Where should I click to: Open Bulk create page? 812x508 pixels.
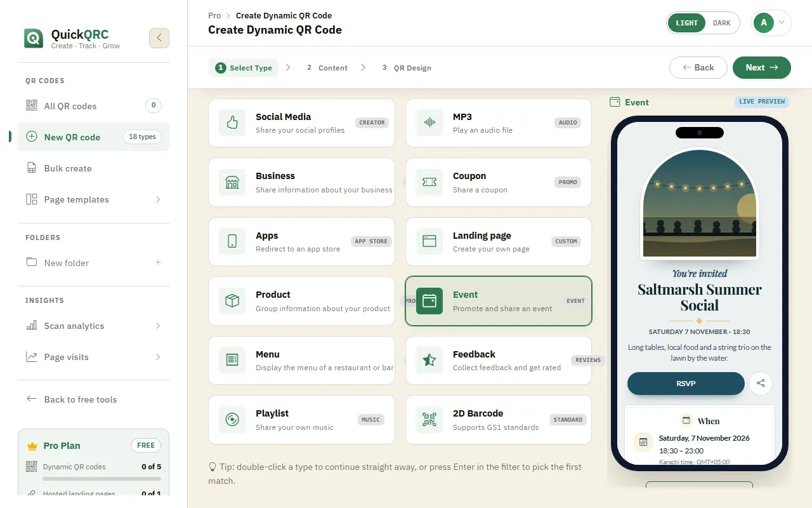94,168
